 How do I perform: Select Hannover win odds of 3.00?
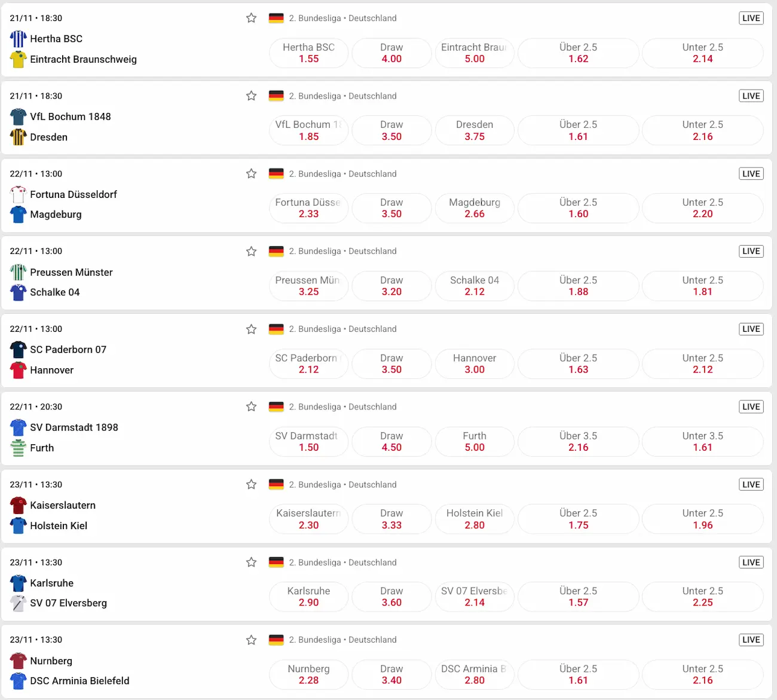coord(475,363)
